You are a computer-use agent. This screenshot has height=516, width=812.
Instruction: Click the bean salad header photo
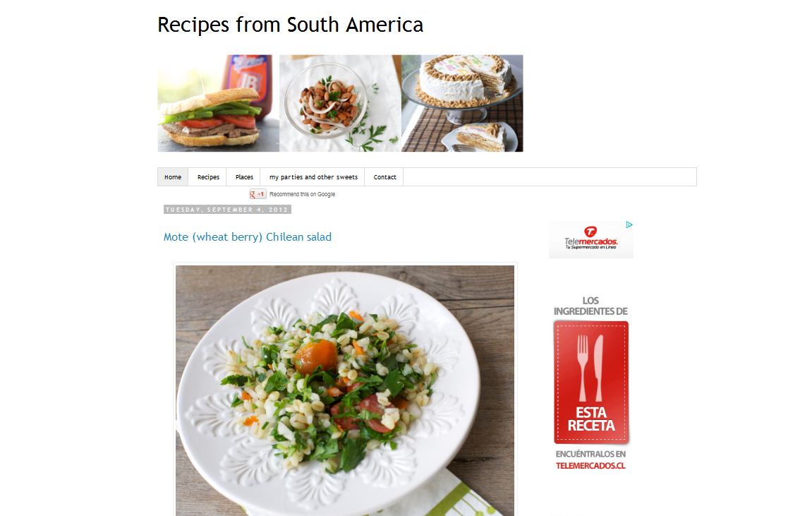pos(340,103)
